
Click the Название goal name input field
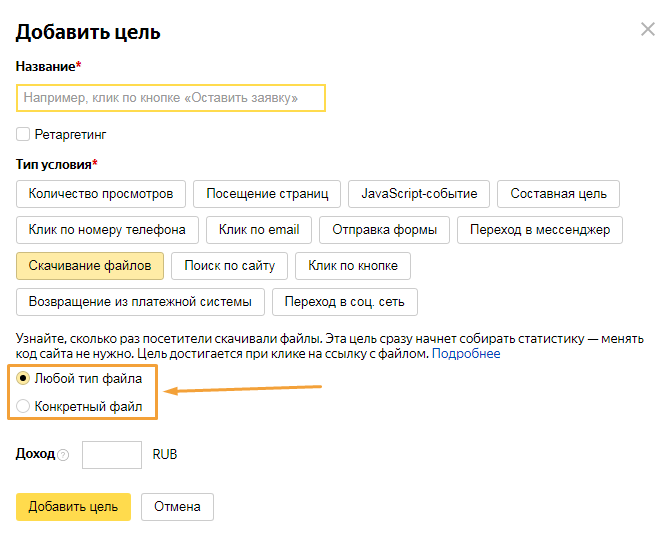point(171,98)
